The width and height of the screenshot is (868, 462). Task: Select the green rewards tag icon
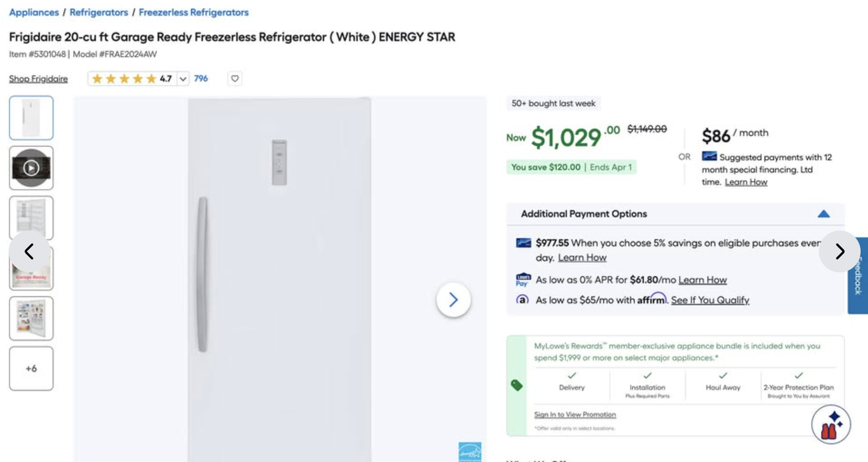point(517,385)
